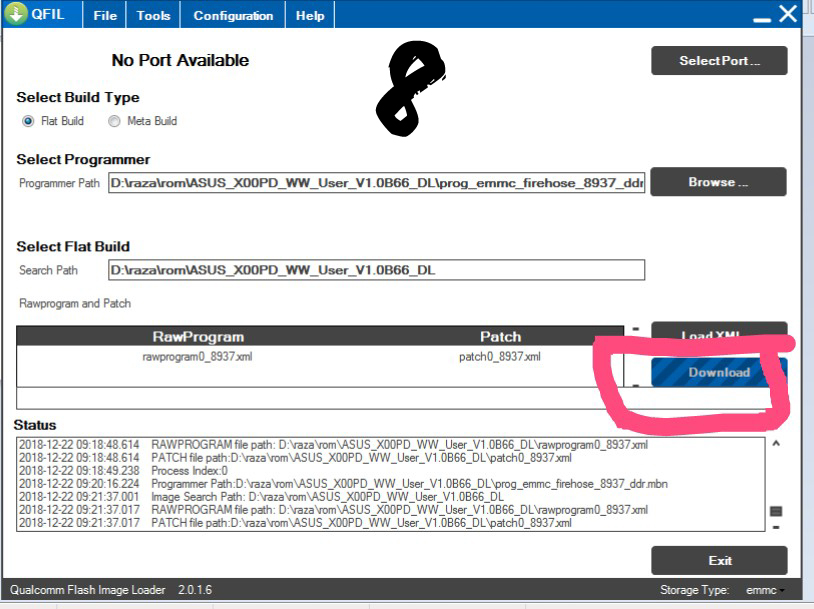Open the Help menu
Screen dimensions: 814x609
point(310,16)
